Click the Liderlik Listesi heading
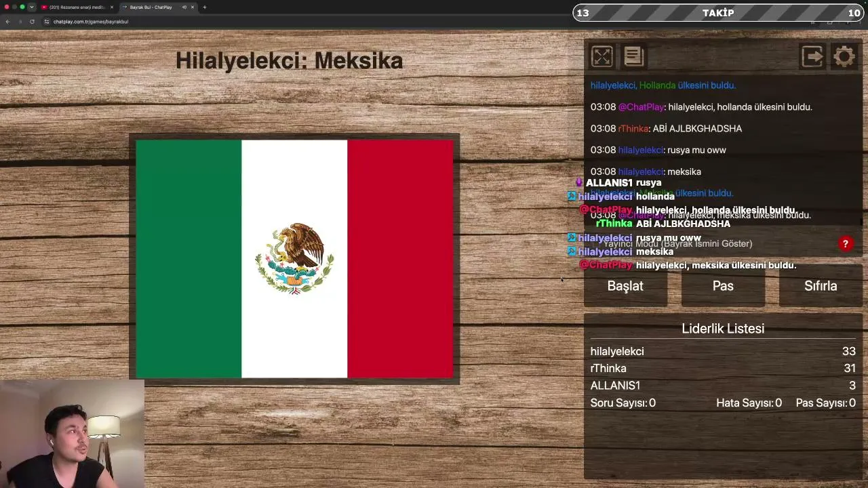 [x=723, y=329]
